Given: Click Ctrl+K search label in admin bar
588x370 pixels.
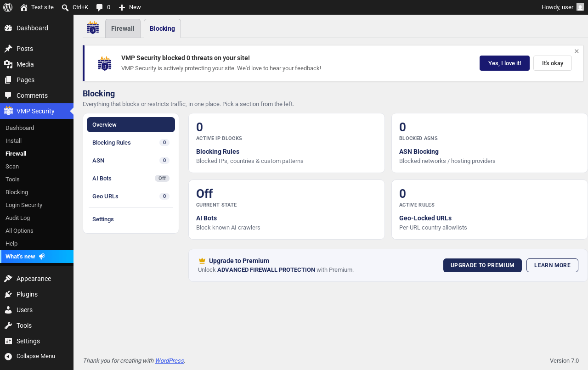Looking at the screenshot, I should click(x=80, y=7).
